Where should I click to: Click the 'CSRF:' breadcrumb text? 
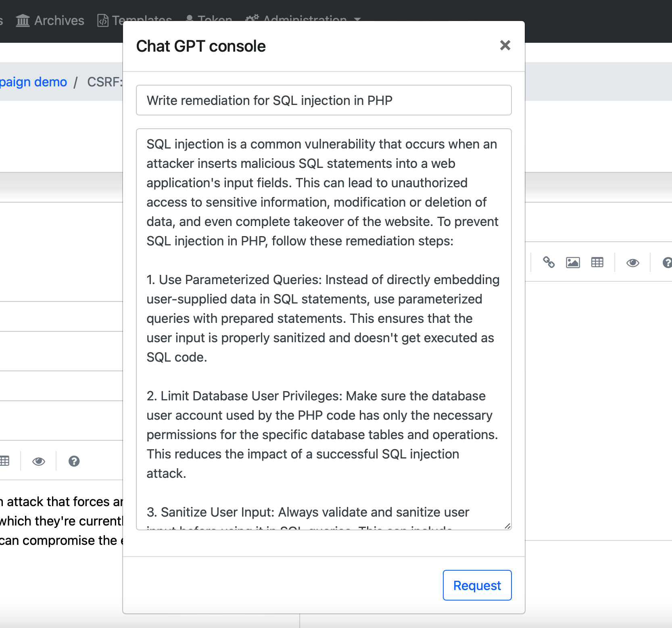[x=104, y=82]
